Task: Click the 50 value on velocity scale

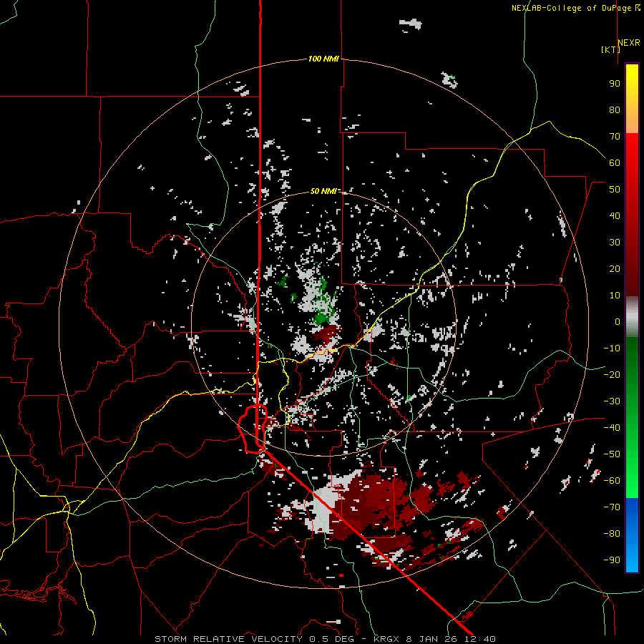Action: point(615,190)
